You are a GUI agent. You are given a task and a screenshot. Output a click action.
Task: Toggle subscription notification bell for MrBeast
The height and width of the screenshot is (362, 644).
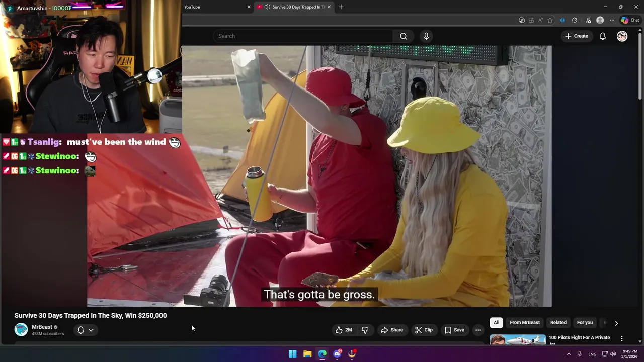[80, 330]
